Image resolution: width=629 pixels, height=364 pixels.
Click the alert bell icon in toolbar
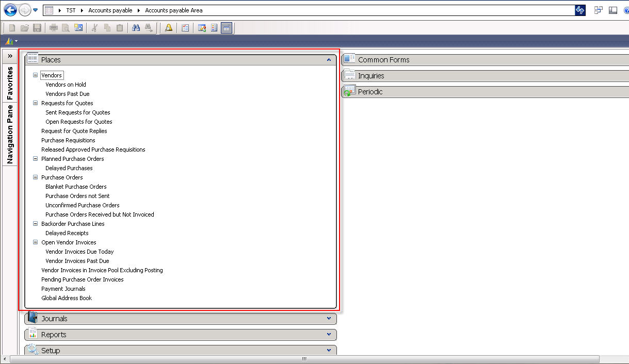(169, 28)
